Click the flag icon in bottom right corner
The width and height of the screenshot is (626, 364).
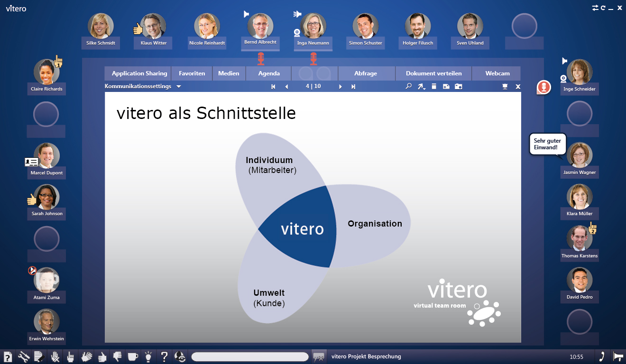(617, 356)
